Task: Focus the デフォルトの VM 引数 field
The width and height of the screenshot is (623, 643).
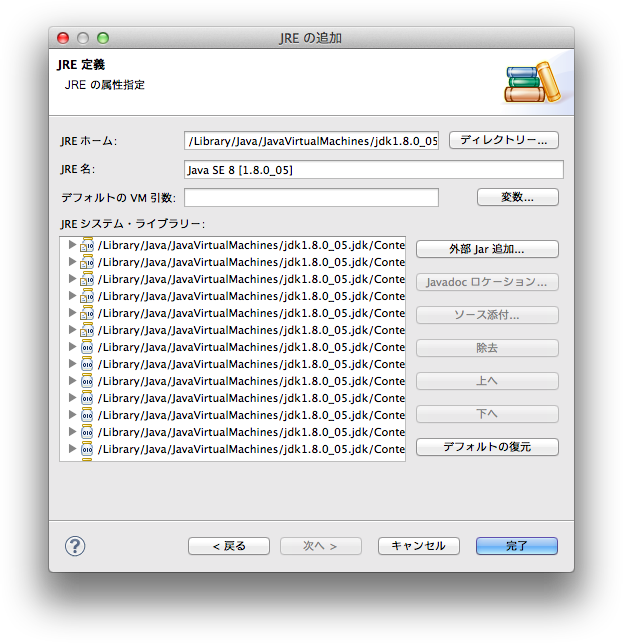Action: (x=311, y=198)
